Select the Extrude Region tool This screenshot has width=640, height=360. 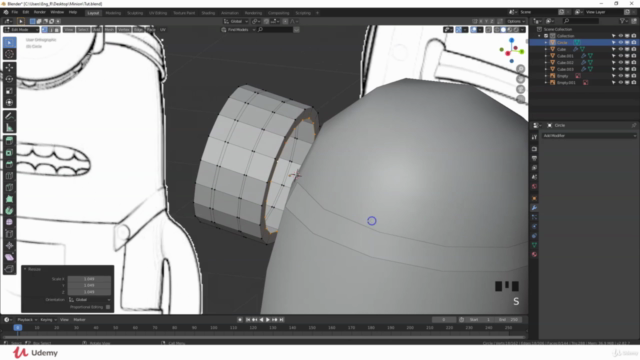[9, 141]
